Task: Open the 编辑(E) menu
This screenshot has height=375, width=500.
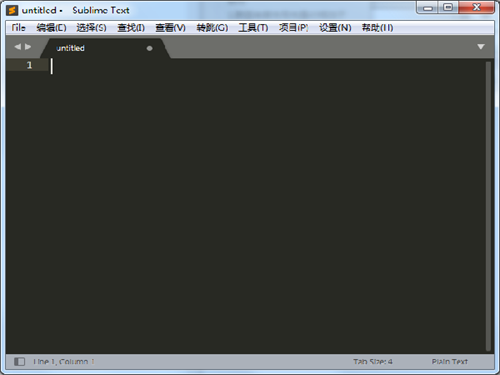Action: 51,28
